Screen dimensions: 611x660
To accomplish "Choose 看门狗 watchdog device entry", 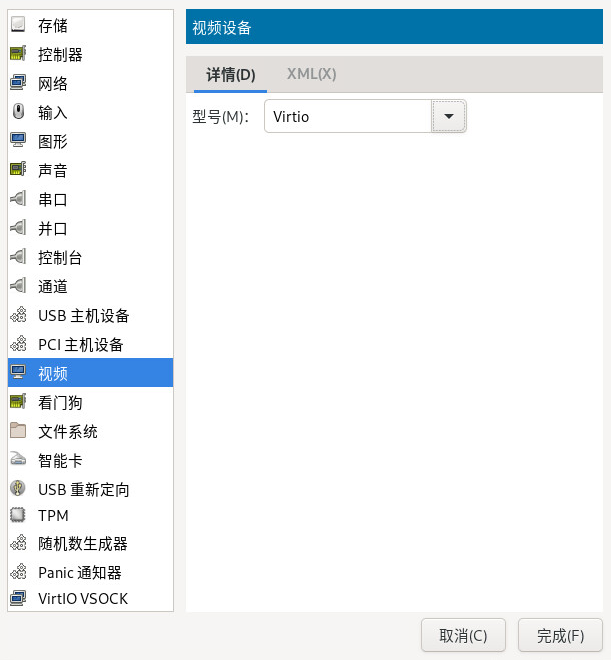I will click(x=60, y=402).
